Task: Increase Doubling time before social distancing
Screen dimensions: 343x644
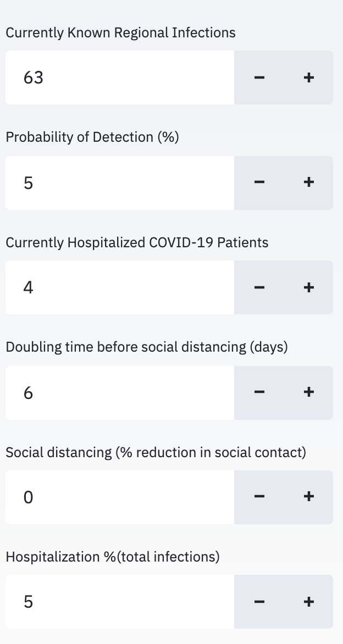Action: point(308,392)
